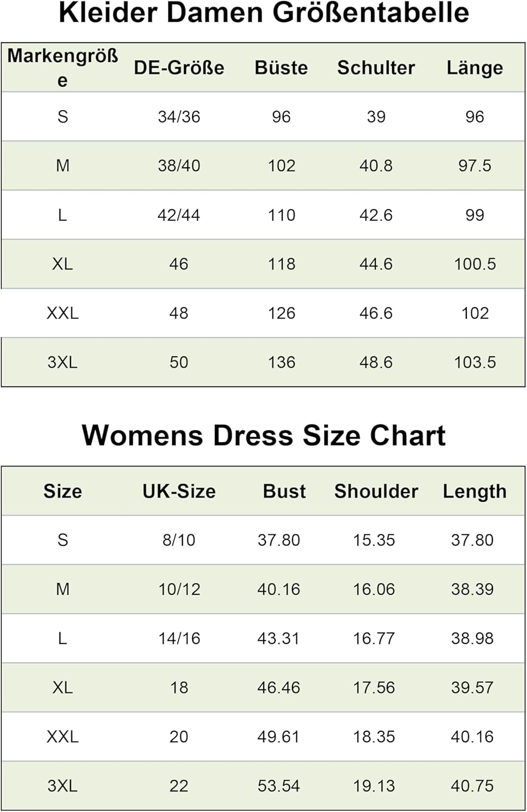Click the 8/10 UK size cell
Image resolution: width=527 pixels, height=812 pixels.
179,540
